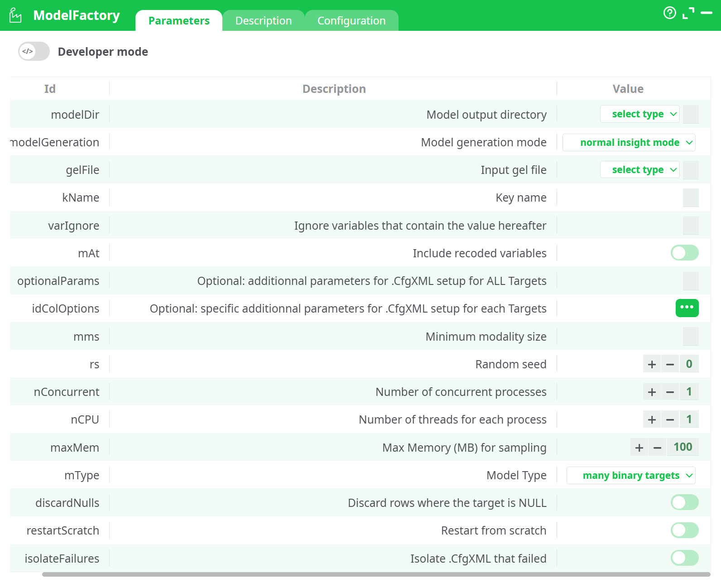Click the ModelFactory factory logo icon
The width and height of the screenshot is (721, 588).
pyautogui.click(x=15, y=15)
